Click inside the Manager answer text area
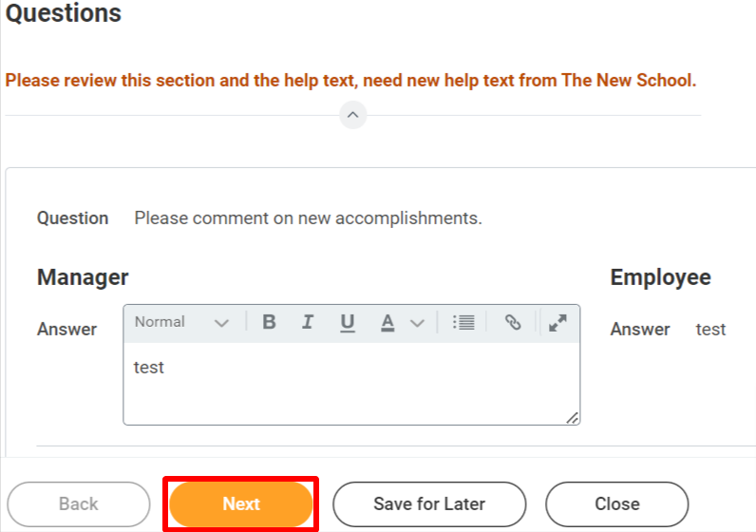 (x=351, y=384)
